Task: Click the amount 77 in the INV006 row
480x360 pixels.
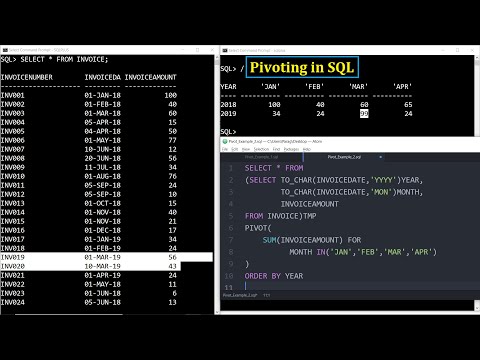Action: click(x=172, y=140)
